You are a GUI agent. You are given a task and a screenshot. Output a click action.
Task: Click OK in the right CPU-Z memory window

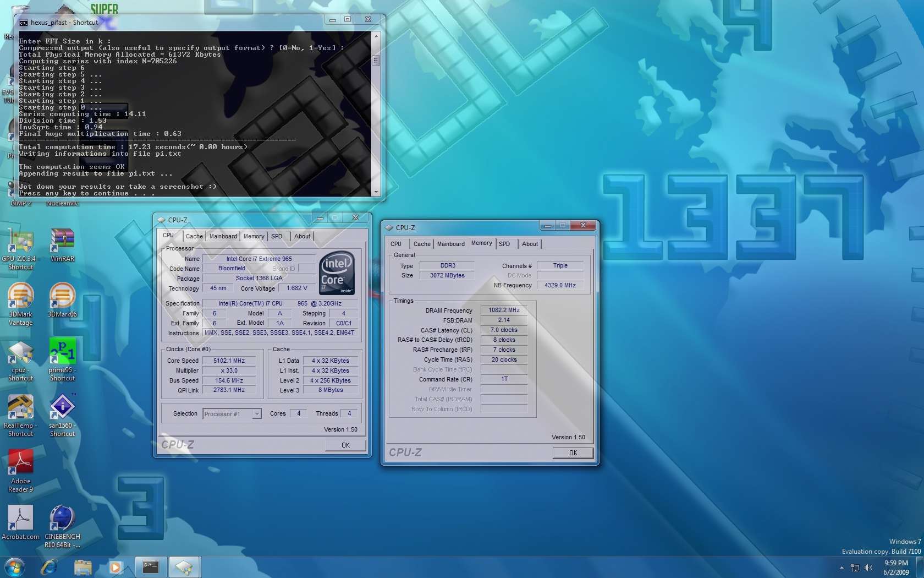(573, 453)
